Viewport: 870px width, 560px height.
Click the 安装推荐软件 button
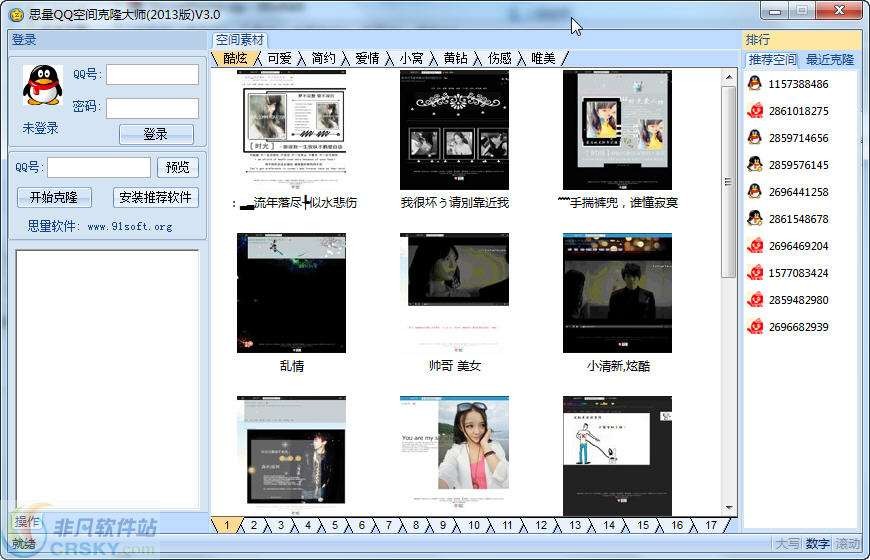tap(155, 198)
